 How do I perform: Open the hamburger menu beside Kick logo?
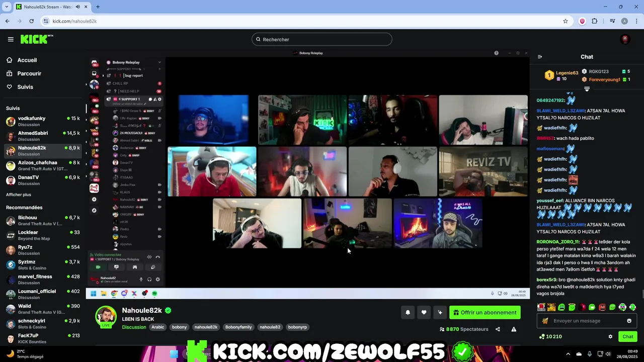pyautogui.click(x=11, y=39)
